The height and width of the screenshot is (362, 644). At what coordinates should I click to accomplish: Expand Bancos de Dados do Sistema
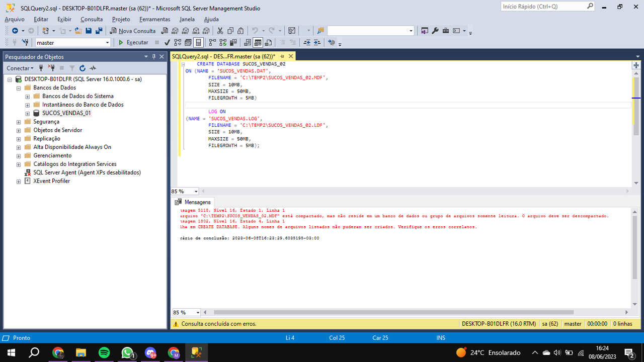click(28, 97)
